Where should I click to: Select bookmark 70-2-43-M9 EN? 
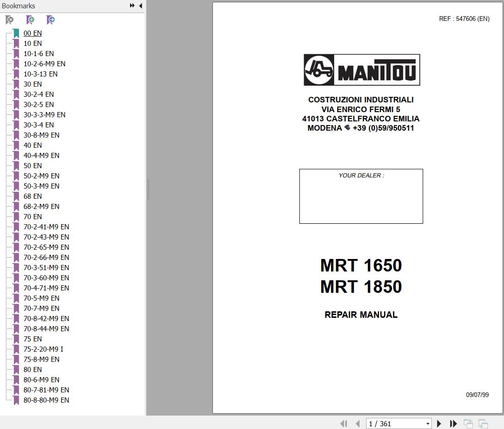tap(46, 237)
